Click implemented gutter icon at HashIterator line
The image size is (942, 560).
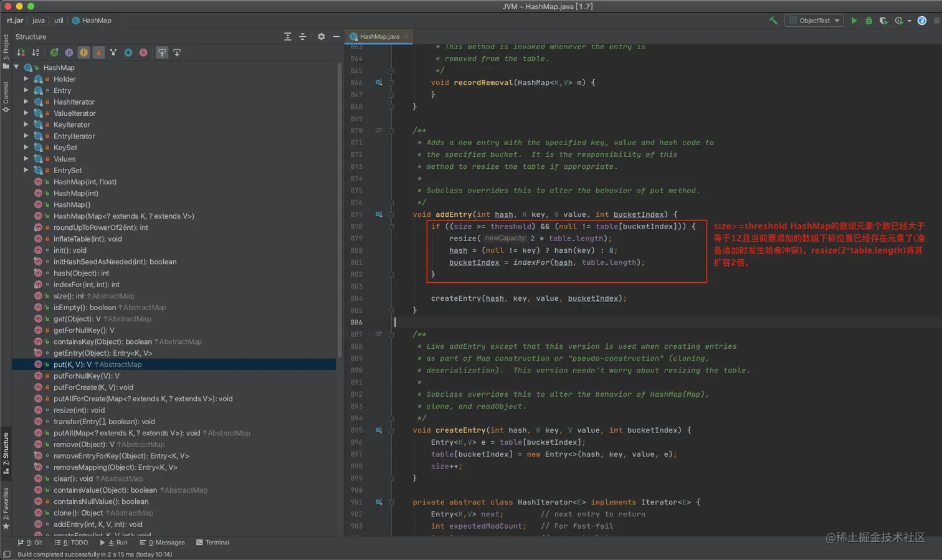378,502
